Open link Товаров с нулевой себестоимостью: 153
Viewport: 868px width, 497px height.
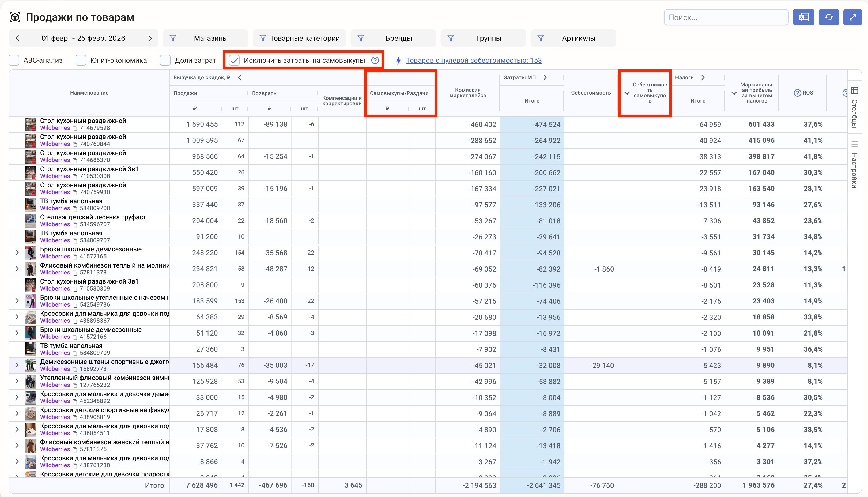point(474,61)
